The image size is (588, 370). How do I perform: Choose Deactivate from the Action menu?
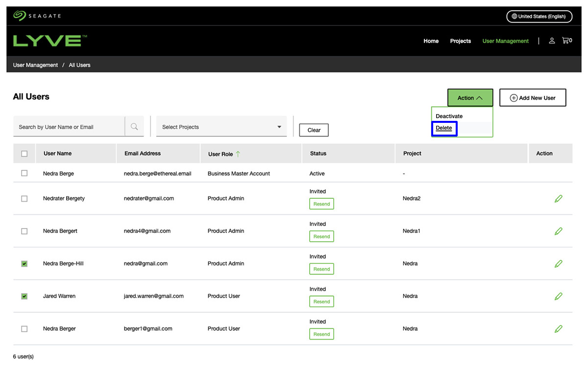tap(449, 116)
